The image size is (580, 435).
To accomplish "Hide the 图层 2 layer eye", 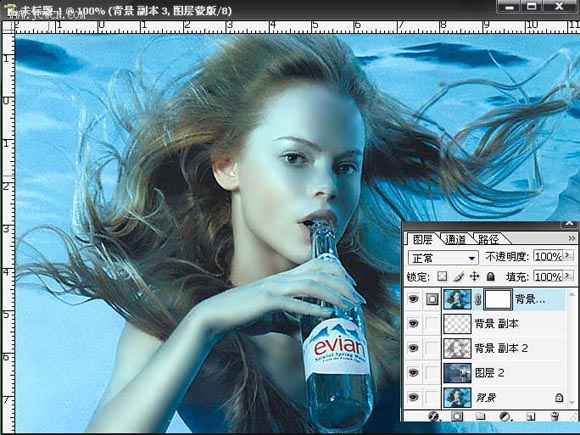I will (x=413, y=373).
